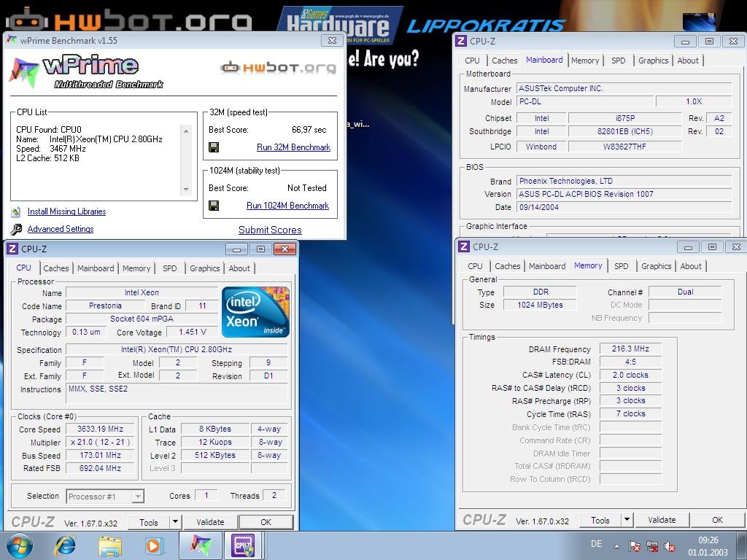747x560 pixels.
Task: Click OK button in CPU window
Action: 266,522
